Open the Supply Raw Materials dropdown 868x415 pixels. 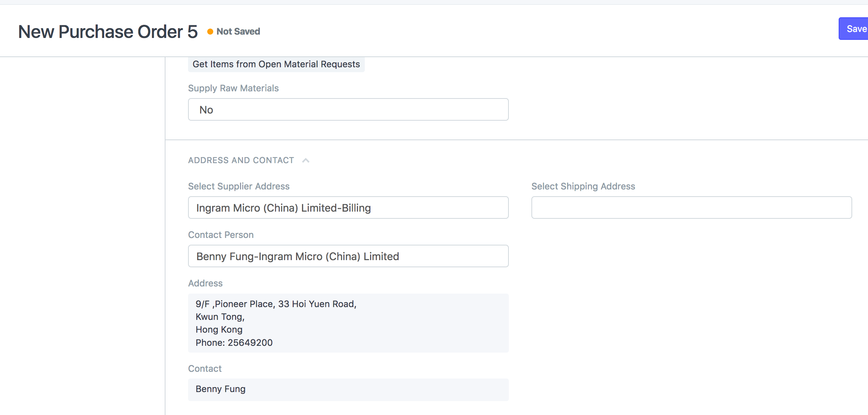click(348, 109)
